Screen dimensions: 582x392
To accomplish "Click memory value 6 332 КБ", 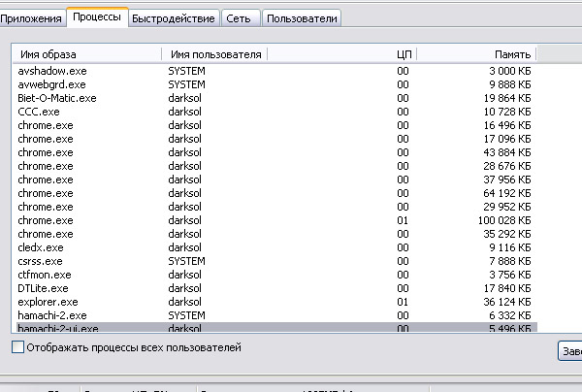I will pyautogui.click(x=509, y=315).
